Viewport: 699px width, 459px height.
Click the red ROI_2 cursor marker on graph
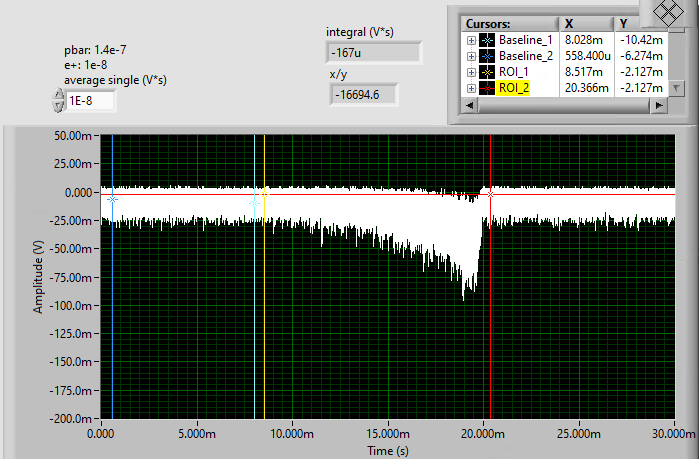(490, 194)
